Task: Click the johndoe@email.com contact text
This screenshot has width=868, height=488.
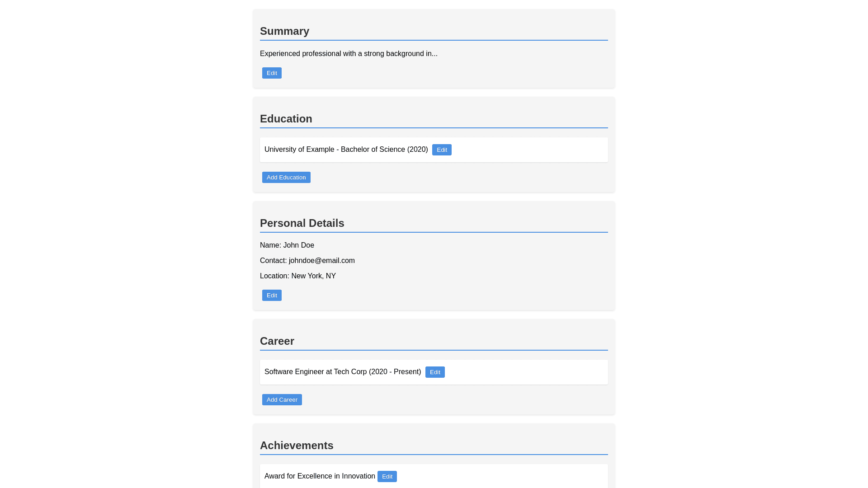Action: 321,261
